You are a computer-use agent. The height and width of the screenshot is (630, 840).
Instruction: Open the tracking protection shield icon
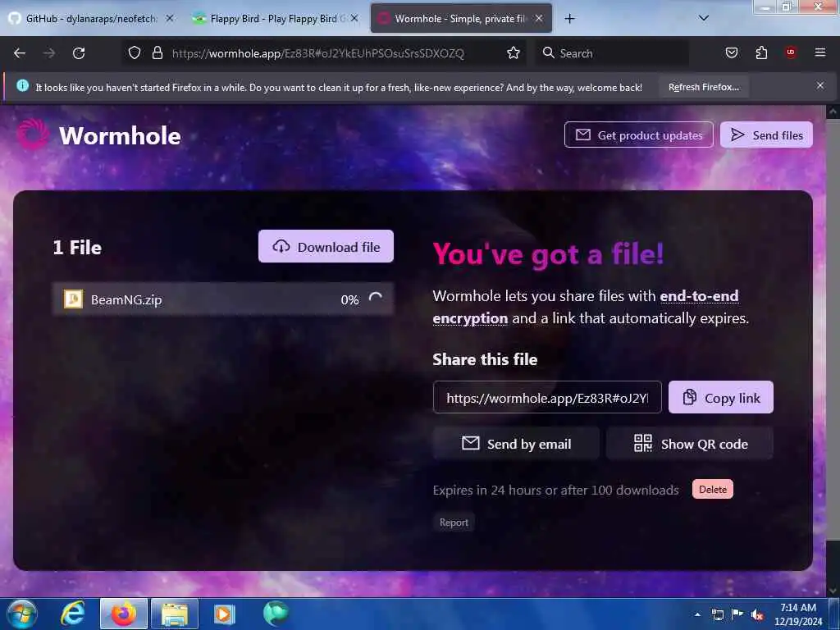coord(135,52)
